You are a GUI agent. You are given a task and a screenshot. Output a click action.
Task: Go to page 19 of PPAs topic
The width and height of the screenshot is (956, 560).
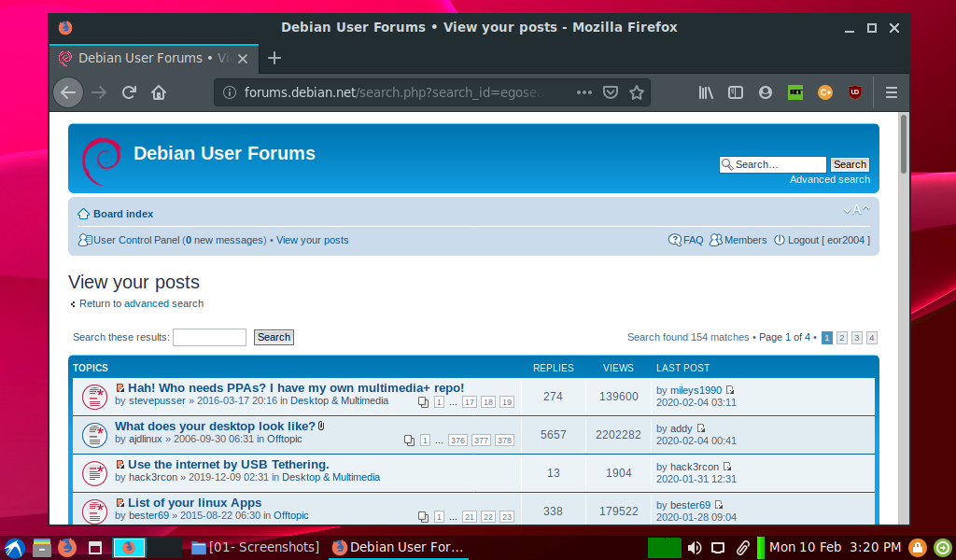507,402
